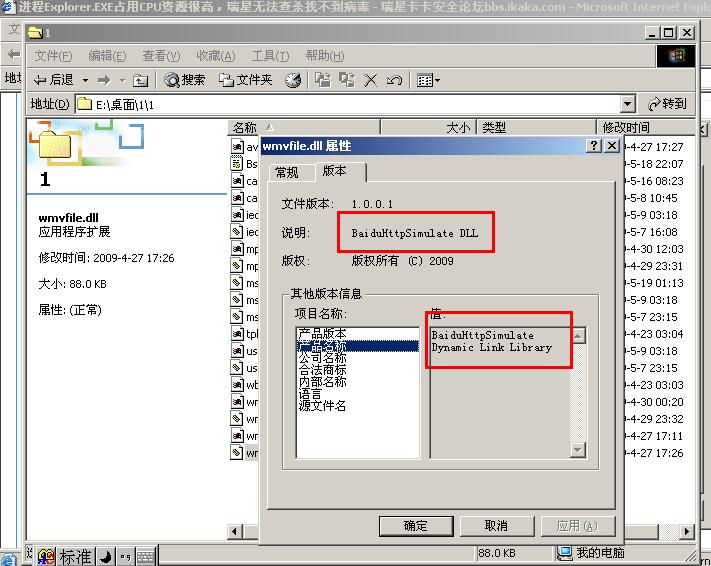Go up one folder level
This screenshot has height=566, width=711.
[x=141, y=81]
